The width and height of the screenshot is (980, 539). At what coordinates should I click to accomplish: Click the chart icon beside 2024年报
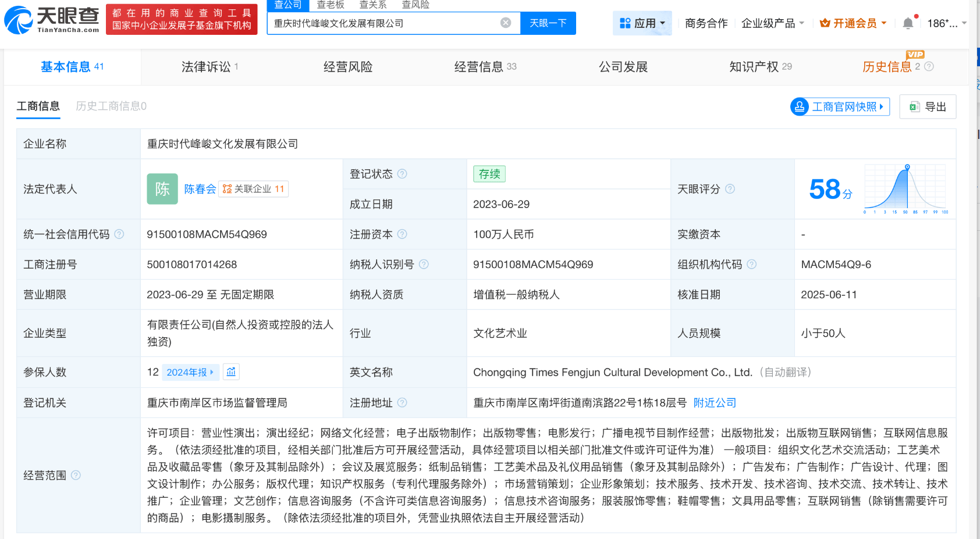[x=231, y=372]
